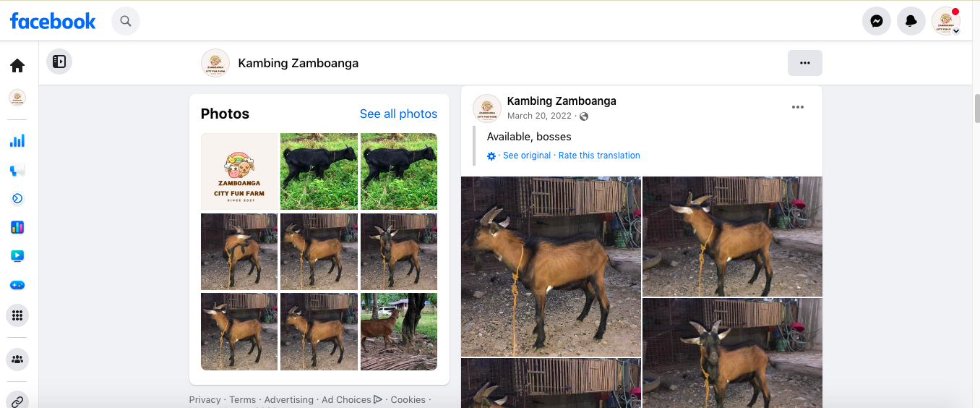Open the nine-dot menu grid

click(x=17, y=315)
